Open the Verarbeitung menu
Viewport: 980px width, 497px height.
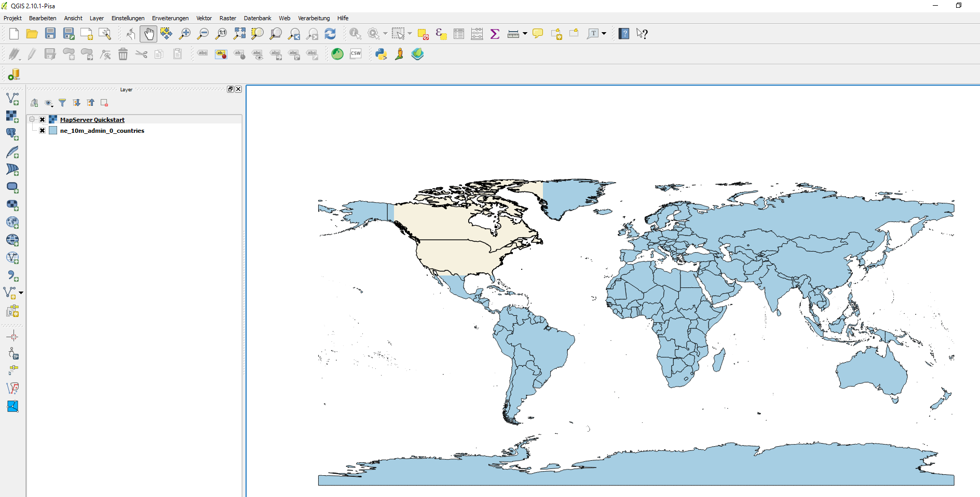314,18
